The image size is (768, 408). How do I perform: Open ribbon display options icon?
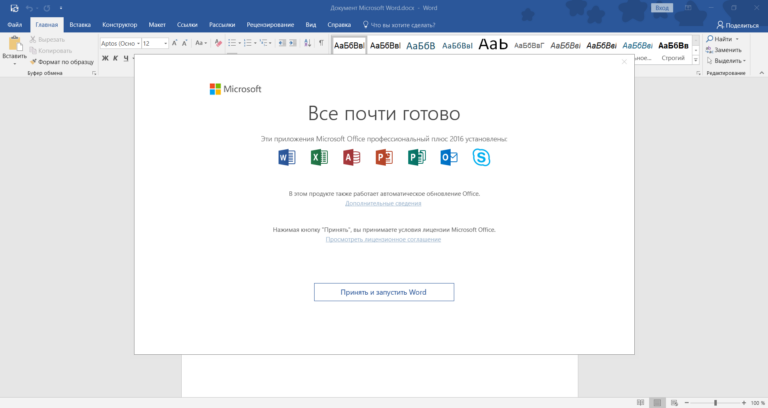[688, 8]
